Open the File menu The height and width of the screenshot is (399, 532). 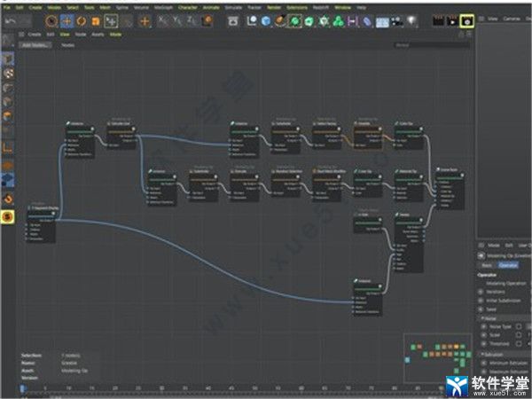tap(7, 7)
